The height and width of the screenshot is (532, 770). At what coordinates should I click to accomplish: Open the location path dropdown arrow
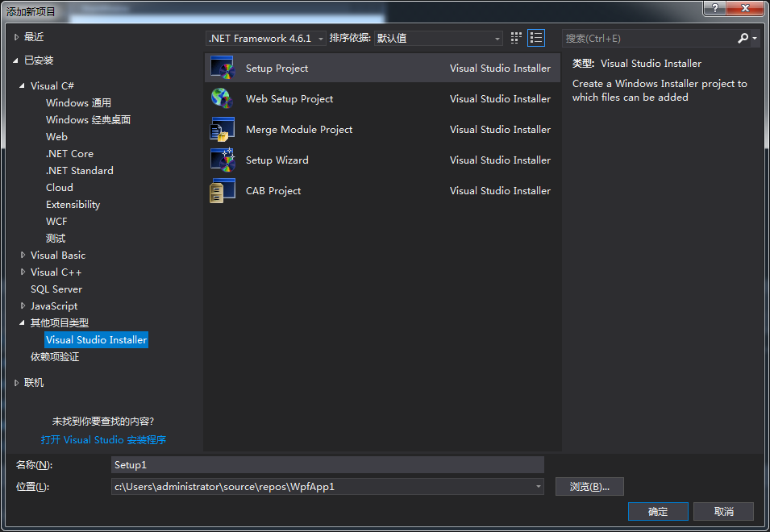(539, 486)
